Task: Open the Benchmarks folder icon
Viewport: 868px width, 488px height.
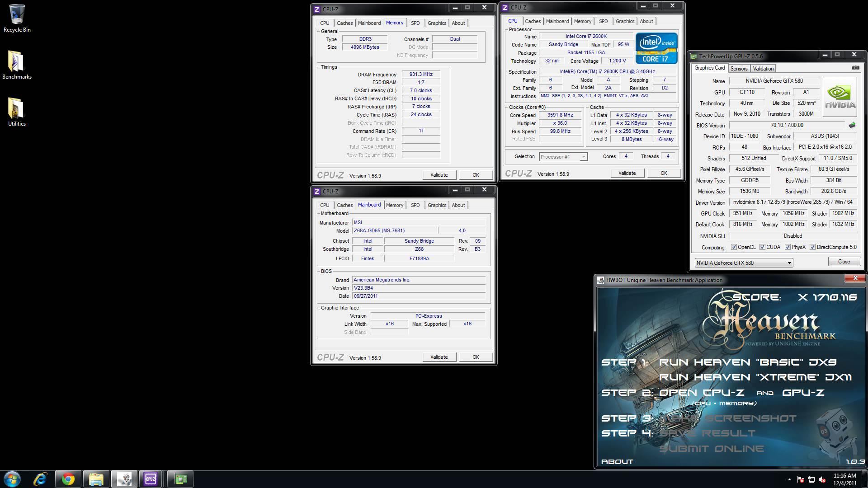Action: [17, 65]
